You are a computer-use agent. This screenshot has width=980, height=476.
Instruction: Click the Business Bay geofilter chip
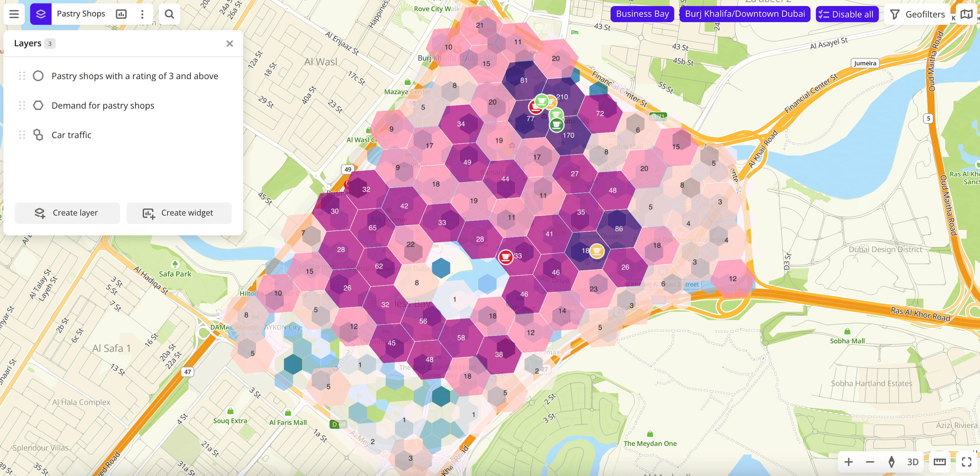(642, 14)
